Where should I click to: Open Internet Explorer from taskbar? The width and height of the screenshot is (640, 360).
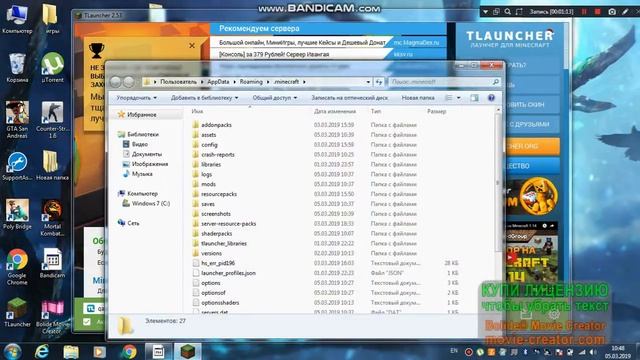[42, 352]
